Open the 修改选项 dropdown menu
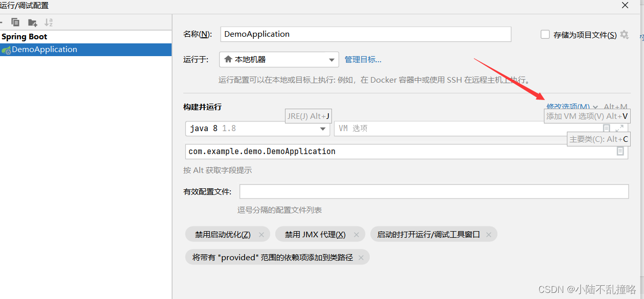644x299 pixels. tap(568, 107)
